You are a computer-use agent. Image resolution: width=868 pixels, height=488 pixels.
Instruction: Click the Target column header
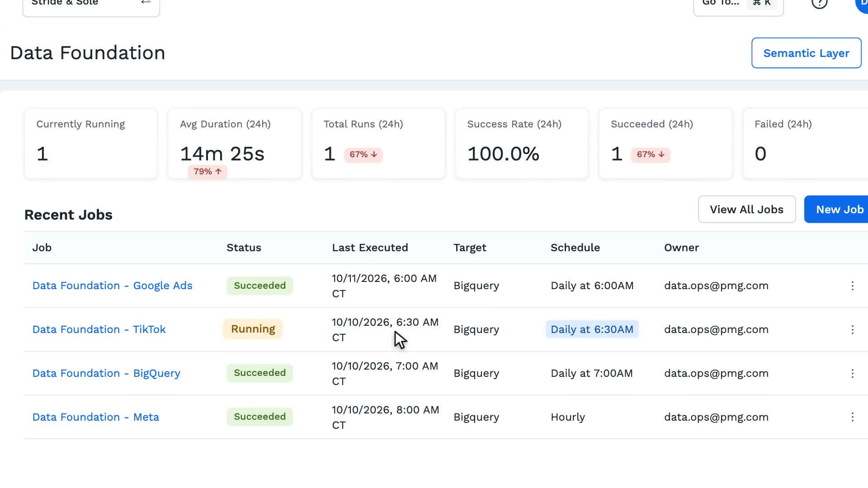point(470,248)
